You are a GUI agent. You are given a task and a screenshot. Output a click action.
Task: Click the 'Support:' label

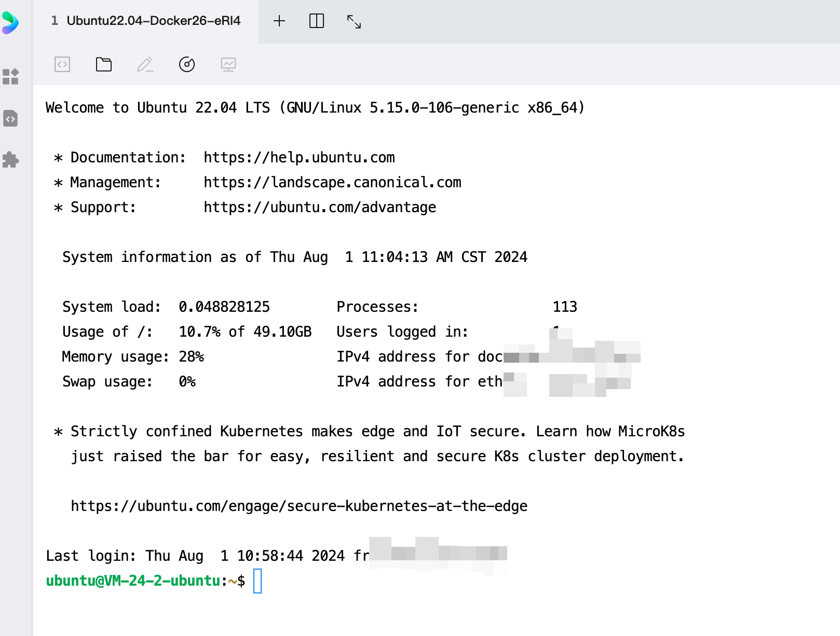pos(103,207)
